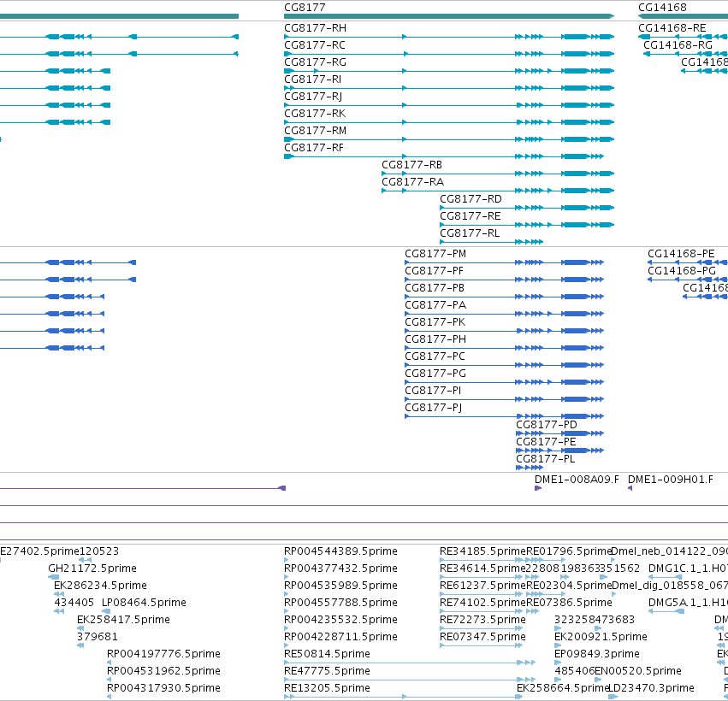Open RP004531962.5prime EST
The width and height of the screenshot is (728, 701).
pos(163,671)
